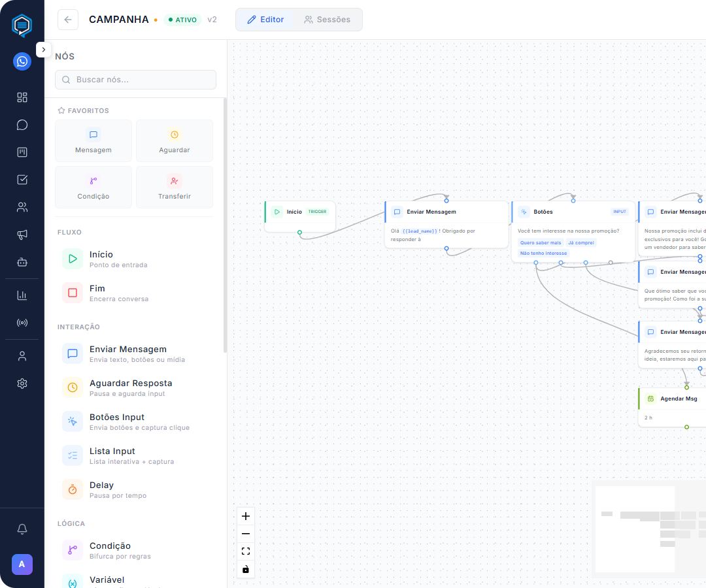Expand the collapsed sidebar with chevron
The height and width of the screenshot is (588, 706).
coord(43,50)
